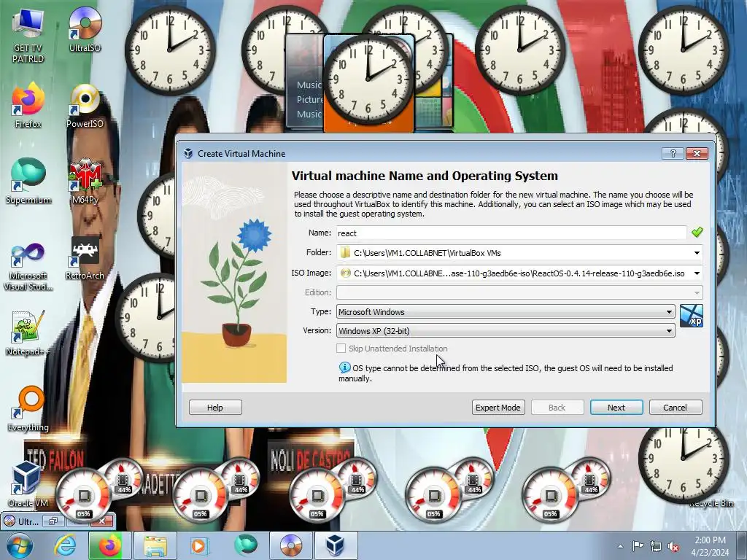This screenshot has width=747, height=560.
Task: Click the Help button
Action: [x=215, y=408]
